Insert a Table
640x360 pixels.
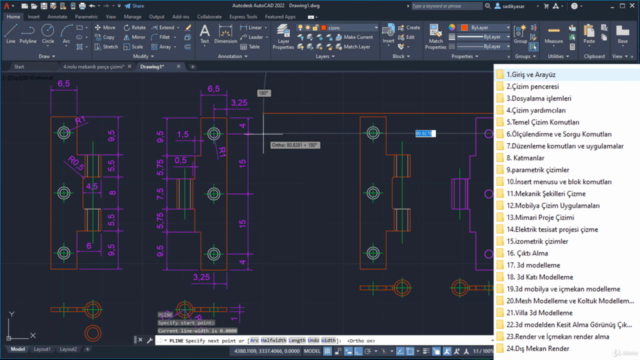250,47
